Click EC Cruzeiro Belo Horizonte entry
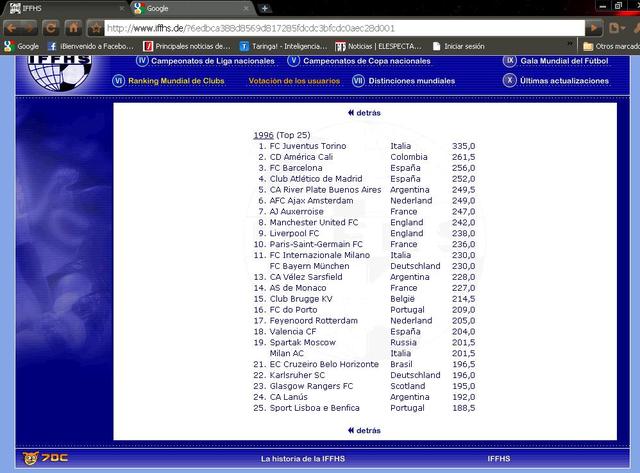The height and width of the screenshot is (473, 640). [324, 364]
